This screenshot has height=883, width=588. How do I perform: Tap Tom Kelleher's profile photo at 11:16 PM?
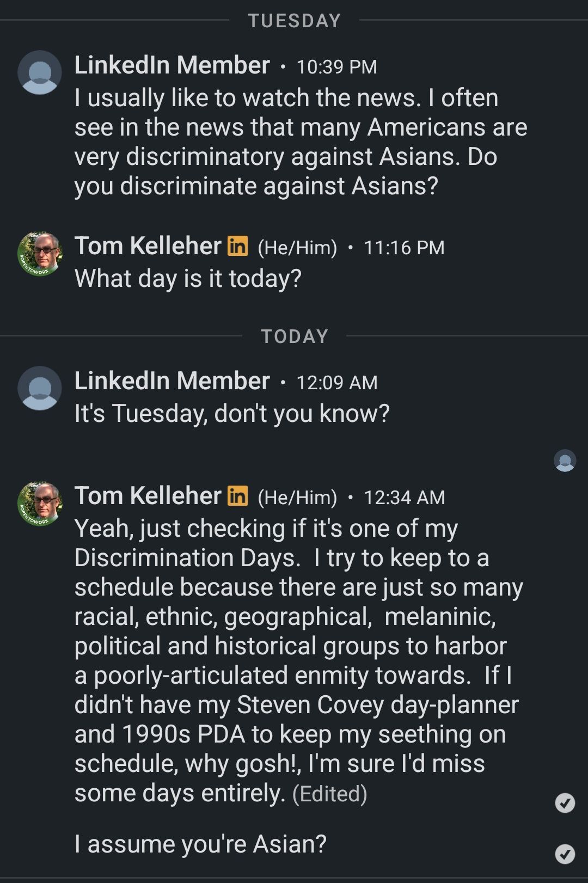pos(40,254)
